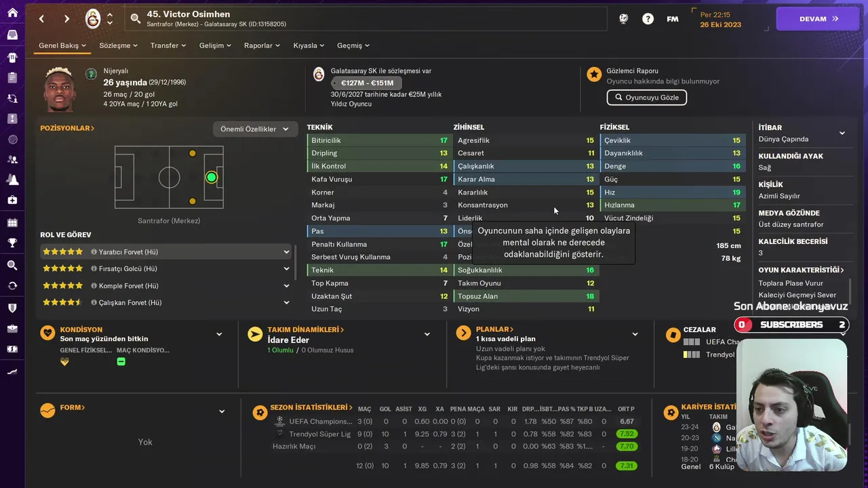Click the star icon next to Gözlemci Raporu
The height and width of the screenshot is (488, 868).
point(594,75)
